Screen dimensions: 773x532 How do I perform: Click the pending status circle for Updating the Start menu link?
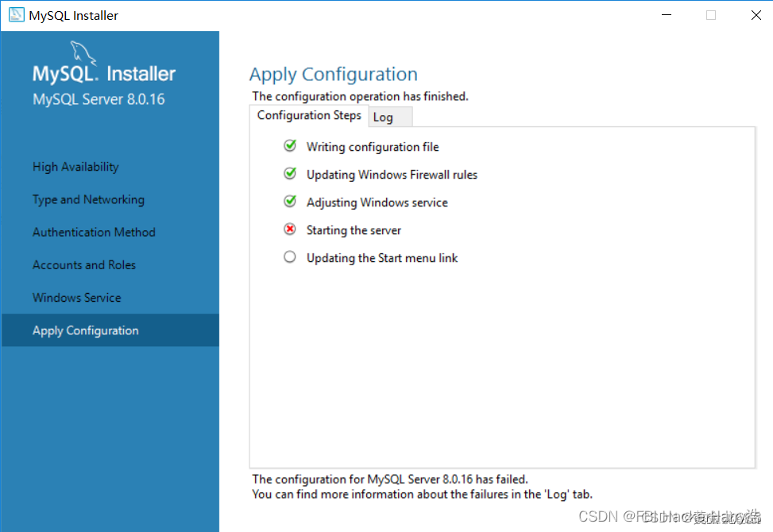pos(290,256)
